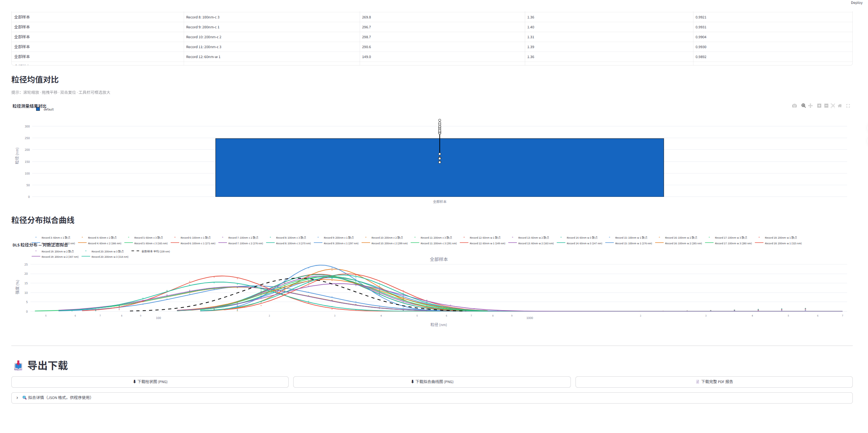The height and width of the screenshot is (433, 868).
Task: Toggle legend 'Record 9: 200nm c 1 (297 nm)' curve
Action: click(x=336, y=244)
